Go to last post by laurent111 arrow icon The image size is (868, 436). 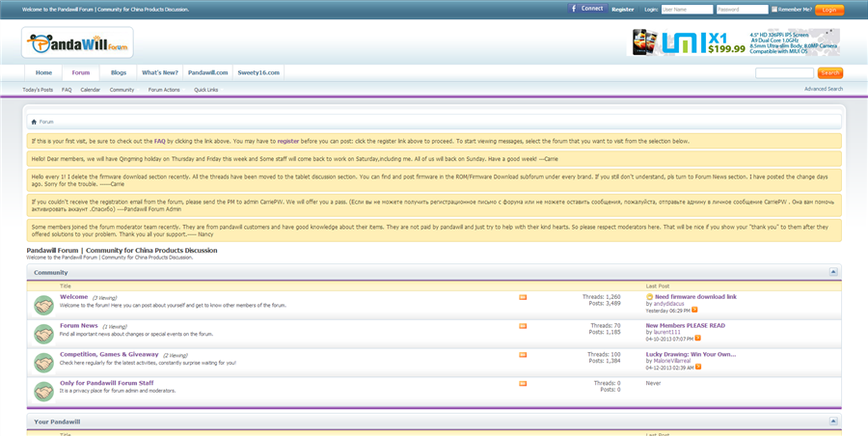[698, 339]
